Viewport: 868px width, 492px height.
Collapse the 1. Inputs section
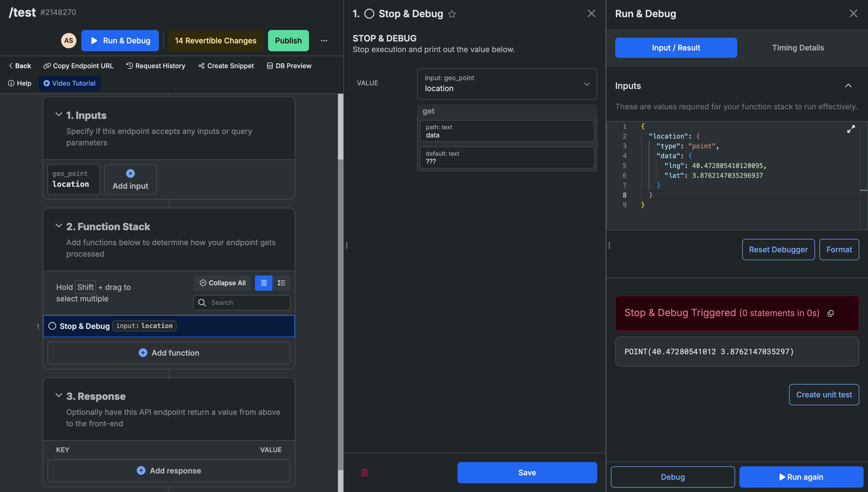(58, 115)
